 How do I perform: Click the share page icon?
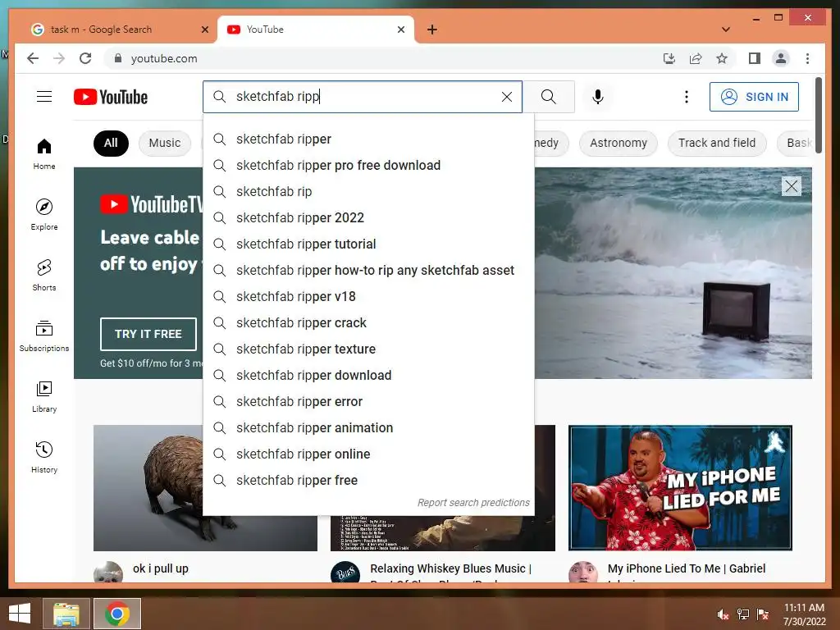(696, 58)
